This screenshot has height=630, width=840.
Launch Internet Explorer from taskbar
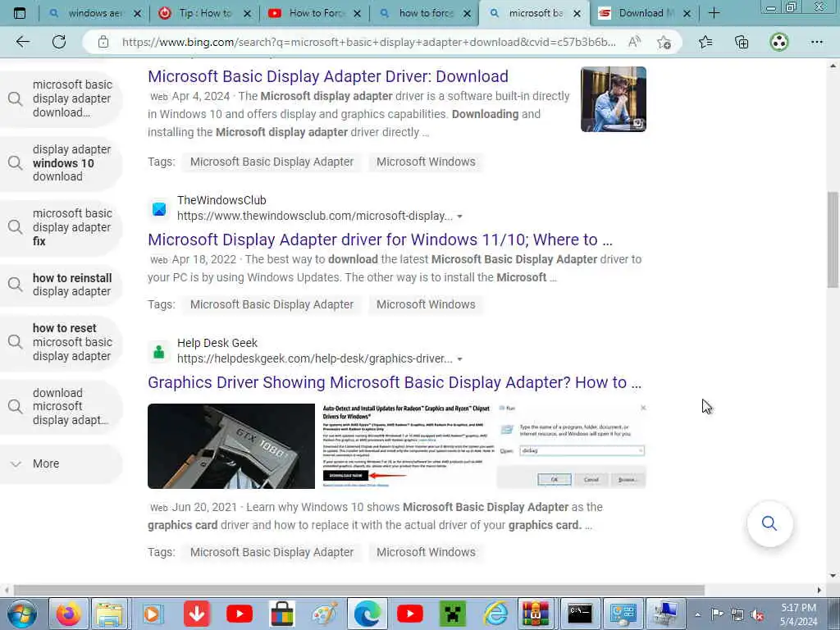coord(495,614)
